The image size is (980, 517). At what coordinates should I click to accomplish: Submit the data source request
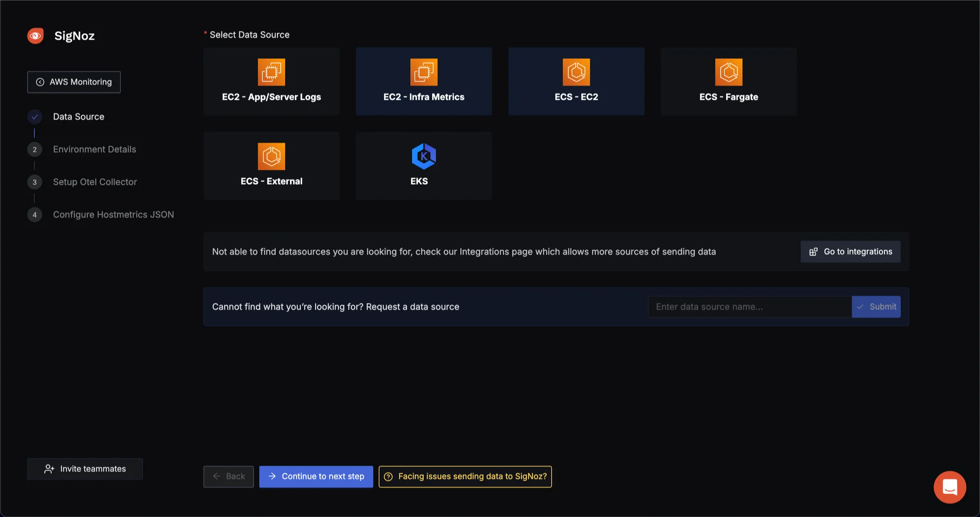point(876,307)
